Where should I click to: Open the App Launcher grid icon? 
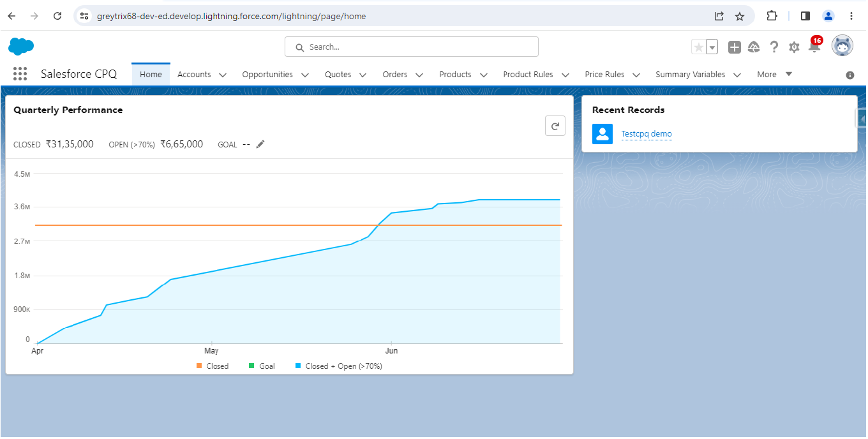coord(20,74)
